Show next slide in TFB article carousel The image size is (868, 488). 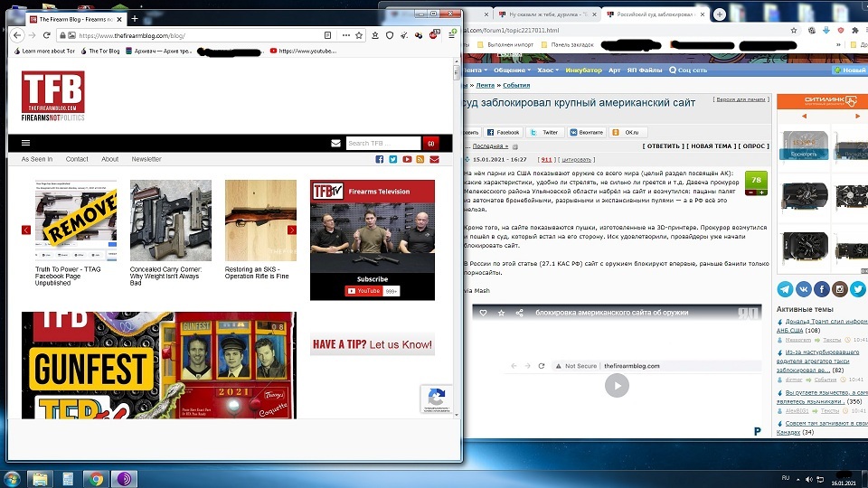pos(292,230)
